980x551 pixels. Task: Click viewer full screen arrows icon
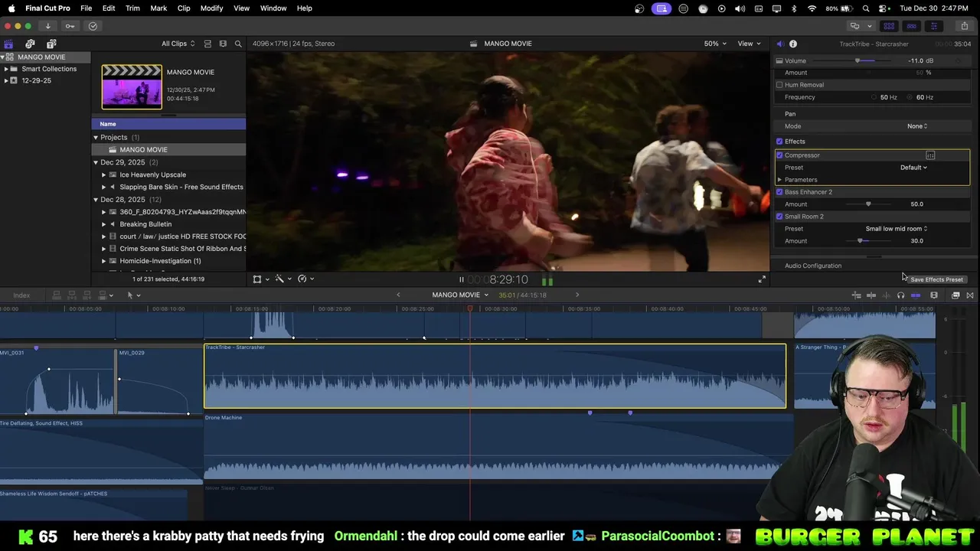pos(762,279)
